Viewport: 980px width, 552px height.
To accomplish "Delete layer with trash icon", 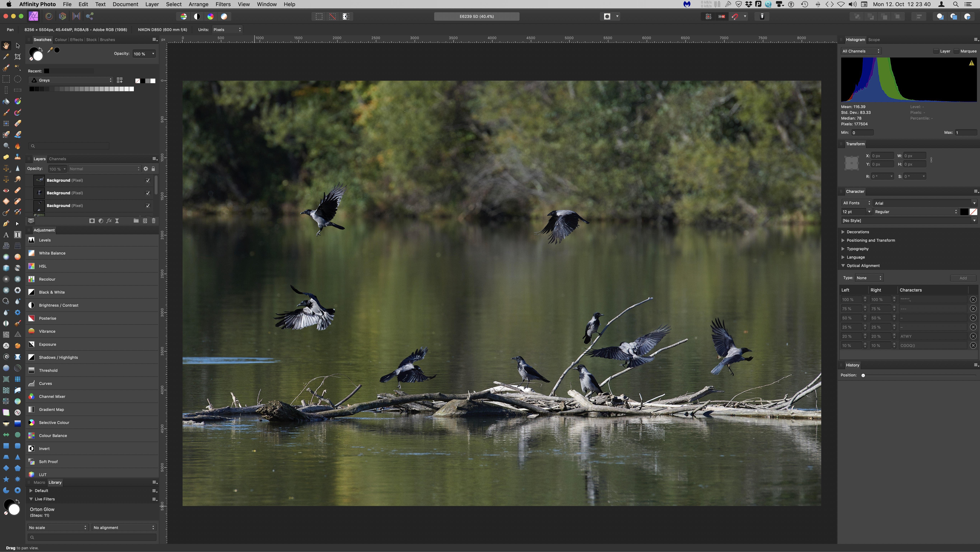I will tap(154, 220).
